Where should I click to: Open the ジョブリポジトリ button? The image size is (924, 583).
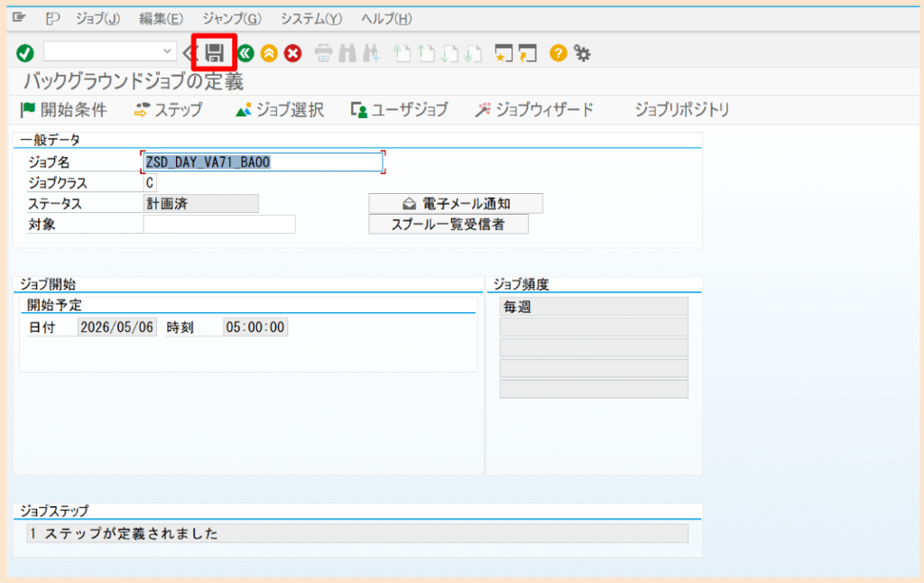pos(682,109)
